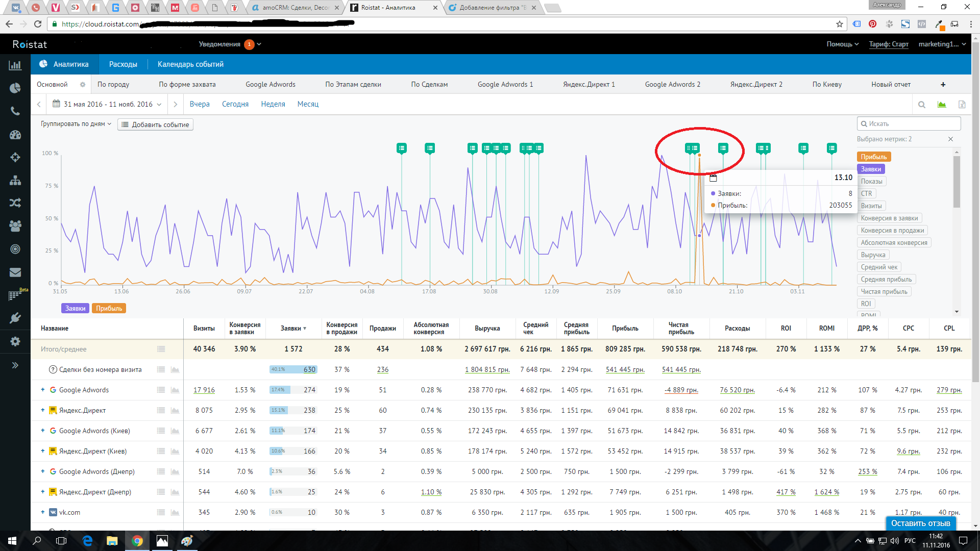
Task: Toggle the green chart display icon
Action: [942, 105]
